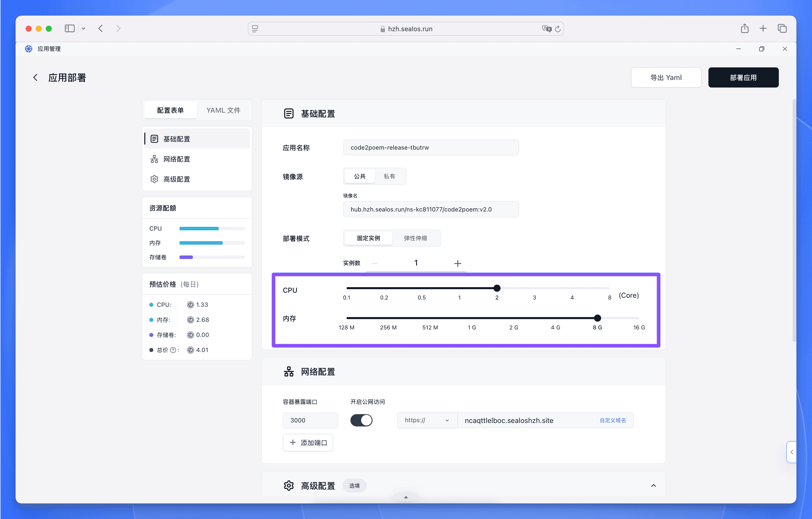812x519 pixels.
Task: Open a new tab with plus icon
Action: click(763, 28)
